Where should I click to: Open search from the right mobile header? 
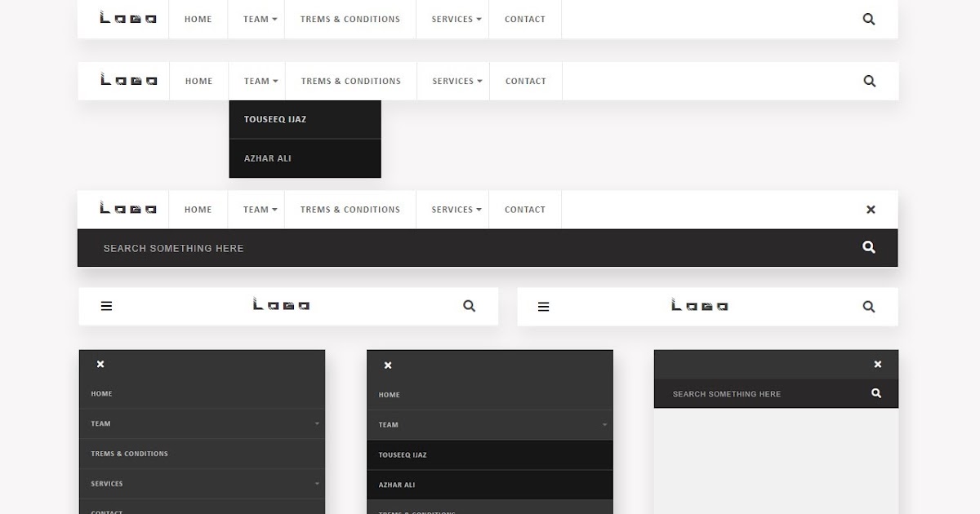(x=869, y=306)
